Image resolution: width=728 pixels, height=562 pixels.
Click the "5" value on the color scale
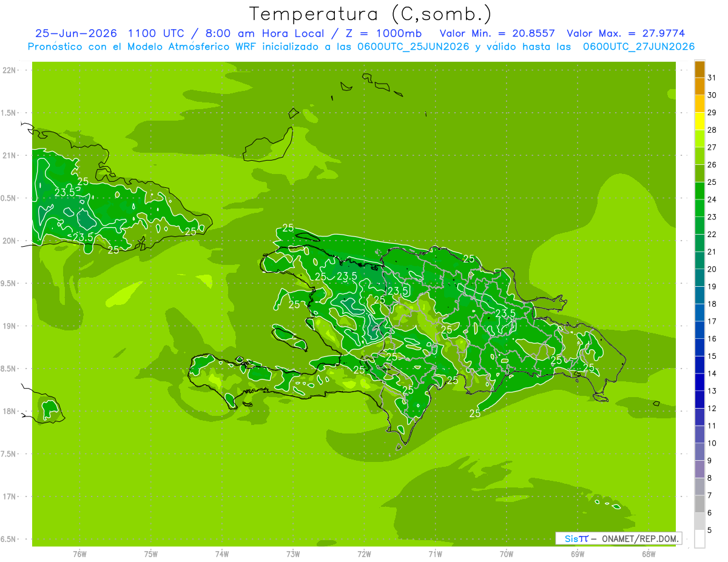(x=710, y=530)
